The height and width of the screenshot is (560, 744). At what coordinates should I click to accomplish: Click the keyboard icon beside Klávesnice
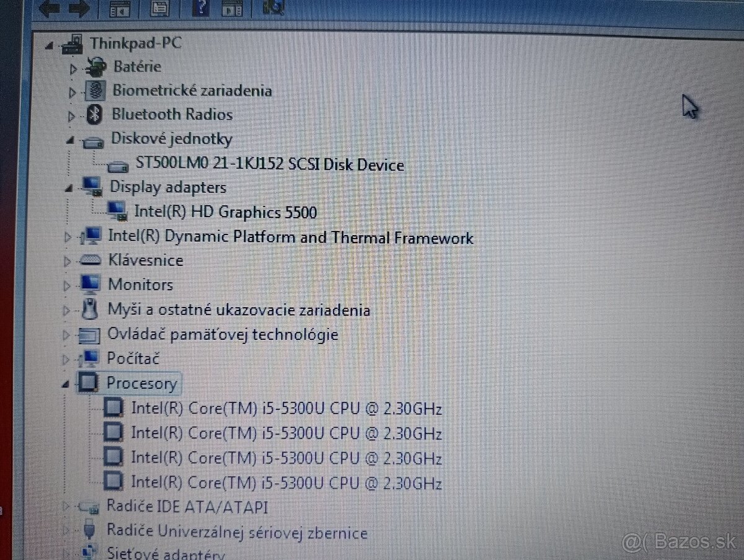[91, 260]
